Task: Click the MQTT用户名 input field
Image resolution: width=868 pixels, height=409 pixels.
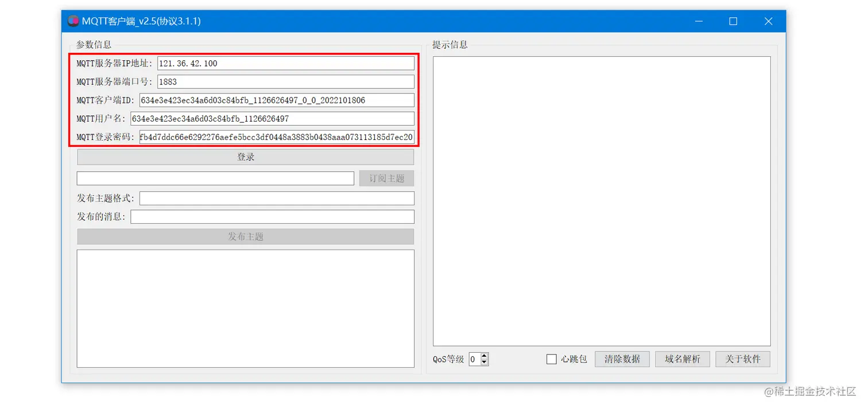Action: [x=272, y=119]
